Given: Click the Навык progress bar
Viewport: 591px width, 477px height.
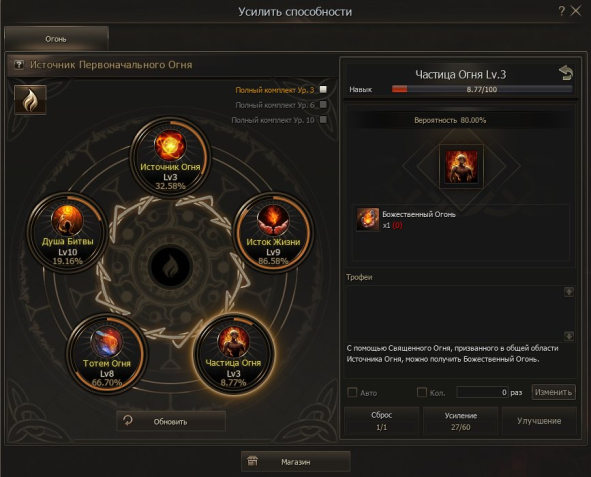Looking at the screenshot, I should pos(482,89).
